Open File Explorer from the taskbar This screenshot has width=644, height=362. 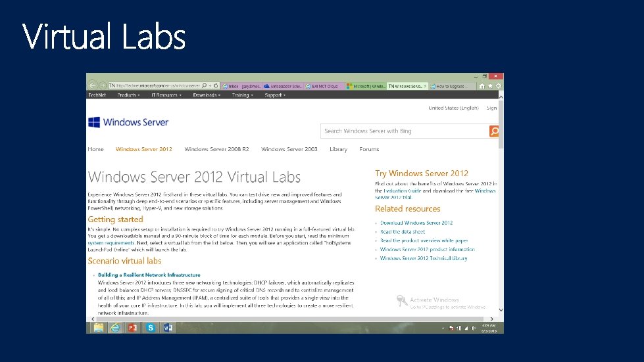click(98, 328)
